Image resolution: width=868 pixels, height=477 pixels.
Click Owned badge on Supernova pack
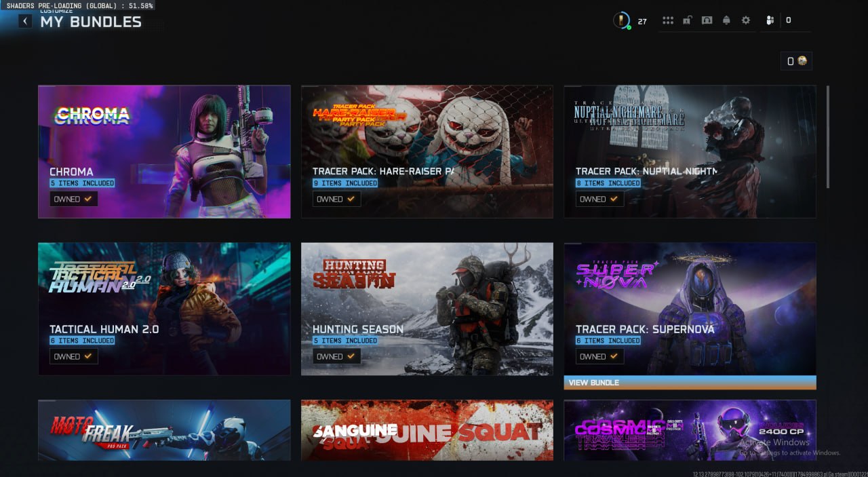[599, 357]
